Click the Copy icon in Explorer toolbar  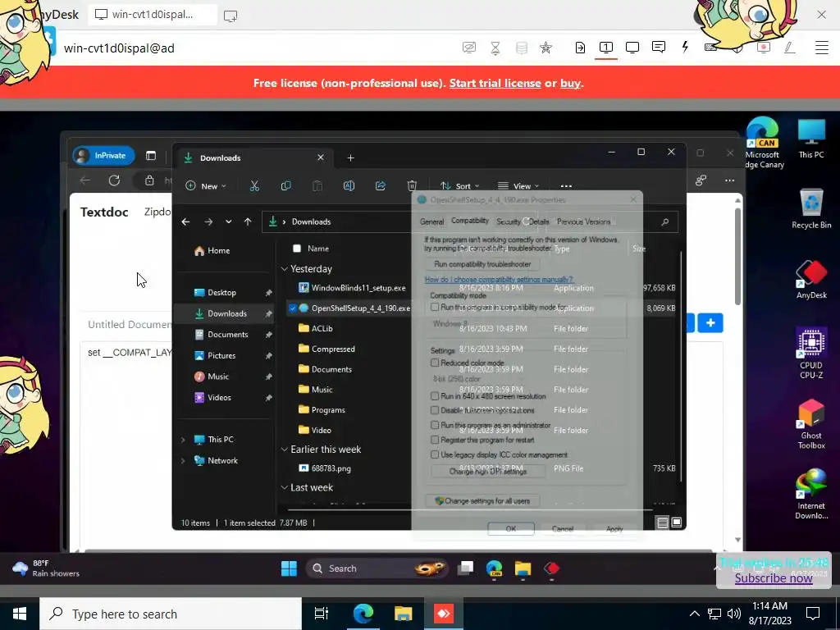point(286,186)
